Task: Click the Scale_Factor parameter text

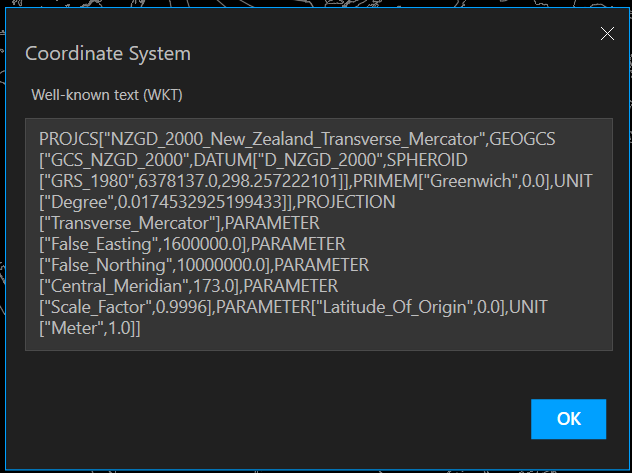Action: pyautogui.click(x=100, y=306)
